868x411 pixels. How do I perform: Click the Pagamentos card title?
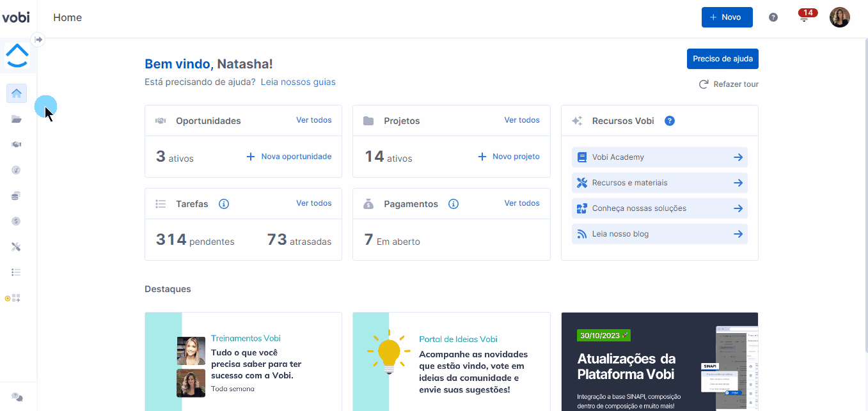pyautogui.click(x=411, y=204)
